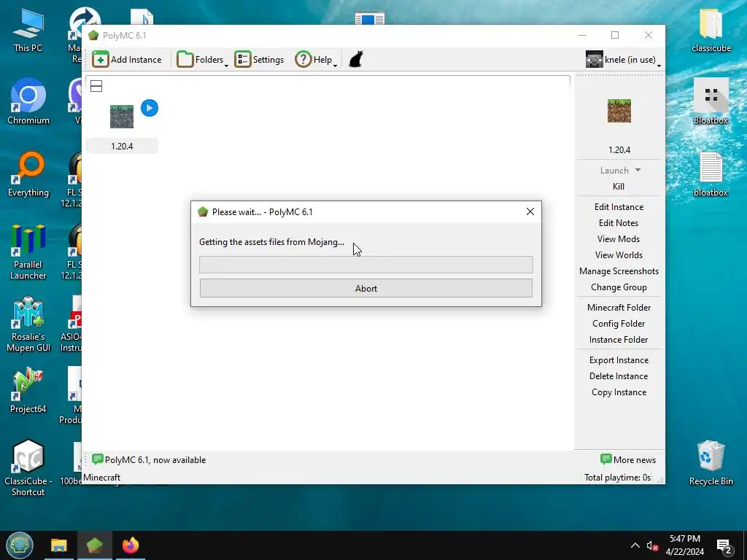Open Rosalie's Mupen GUI shortcut

28,324
